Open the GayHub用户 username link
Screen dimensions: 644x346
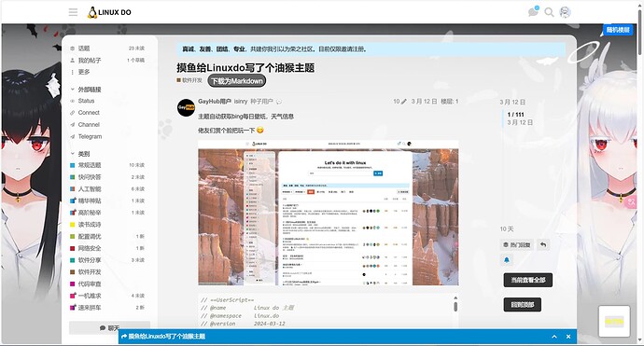[x=215, y=101]
